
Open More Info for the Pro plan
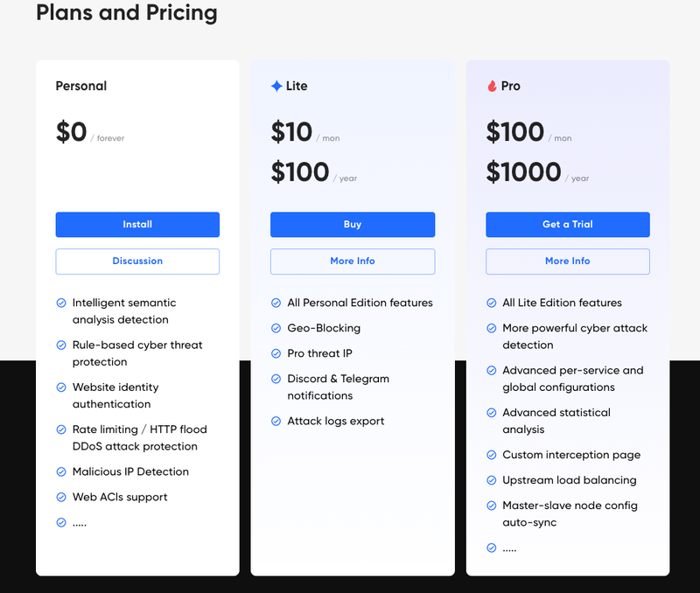click(568, 261)
